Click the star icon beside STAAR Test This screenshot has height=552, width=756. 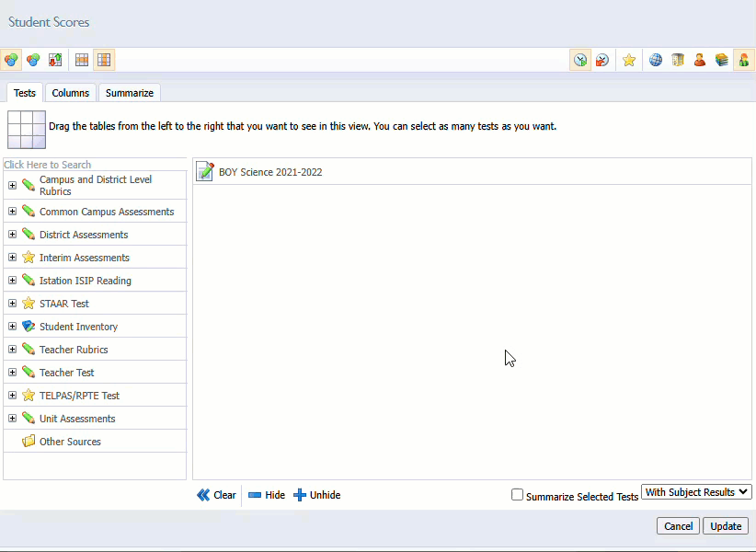29,304
